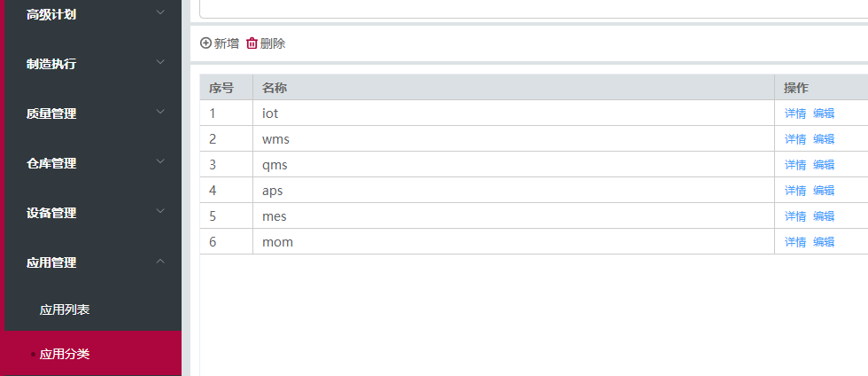Edit the qms category row
Image resolution: width=868 pixels, height=376 pixels.
(824, 165)
